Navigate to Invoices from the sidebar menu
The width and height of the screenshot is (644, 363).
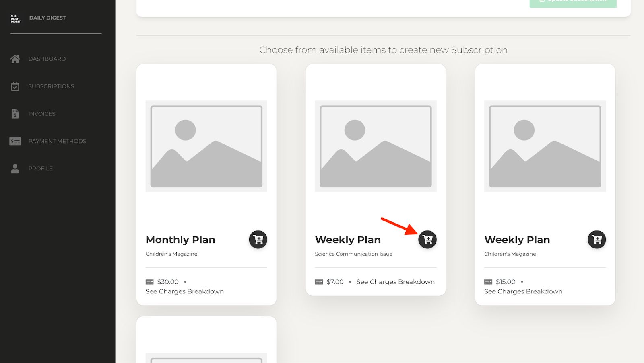[41, 113]
